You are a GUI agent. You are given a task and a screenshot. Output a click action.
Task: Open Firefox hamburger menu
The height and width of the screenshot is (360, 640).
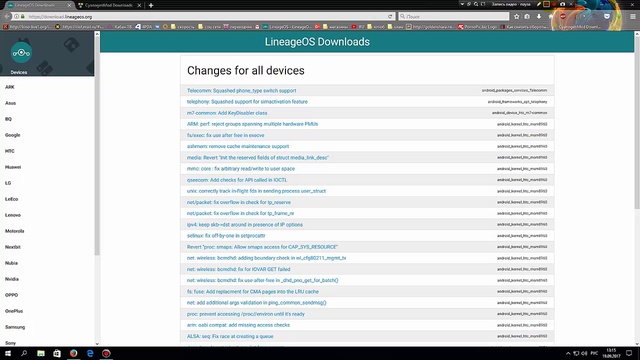click(633, 17)
